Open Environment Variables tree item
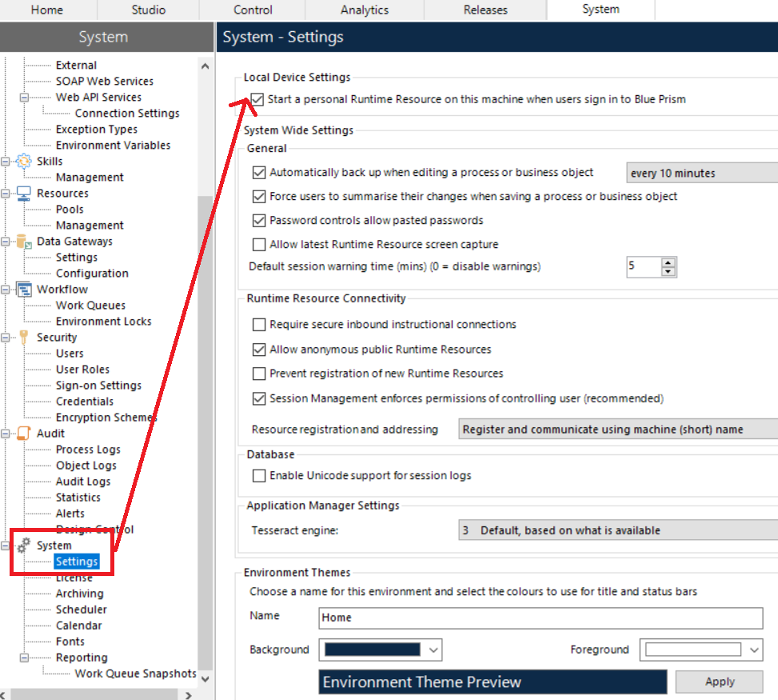The image size is (778, 700). coord(113,145)
